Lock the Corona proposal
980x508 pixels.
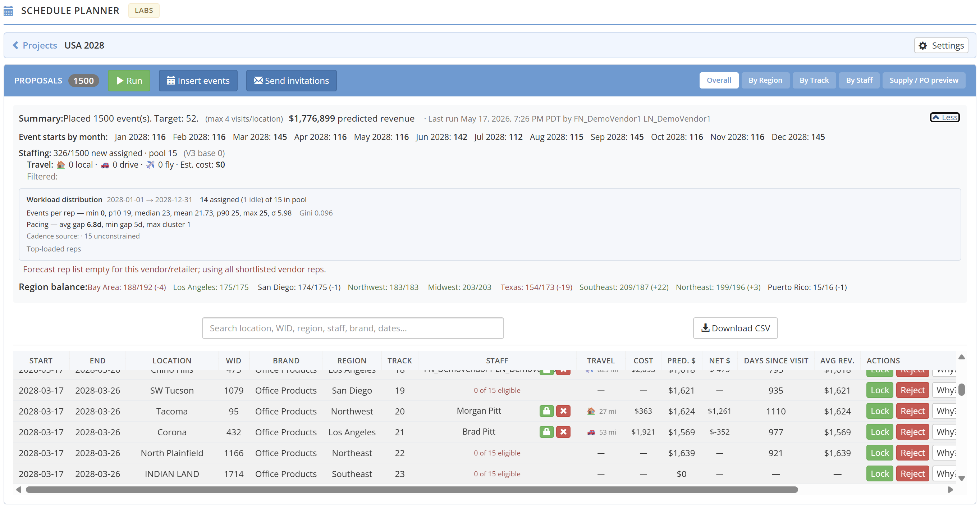pyautogui.click(x=880, y=432)
